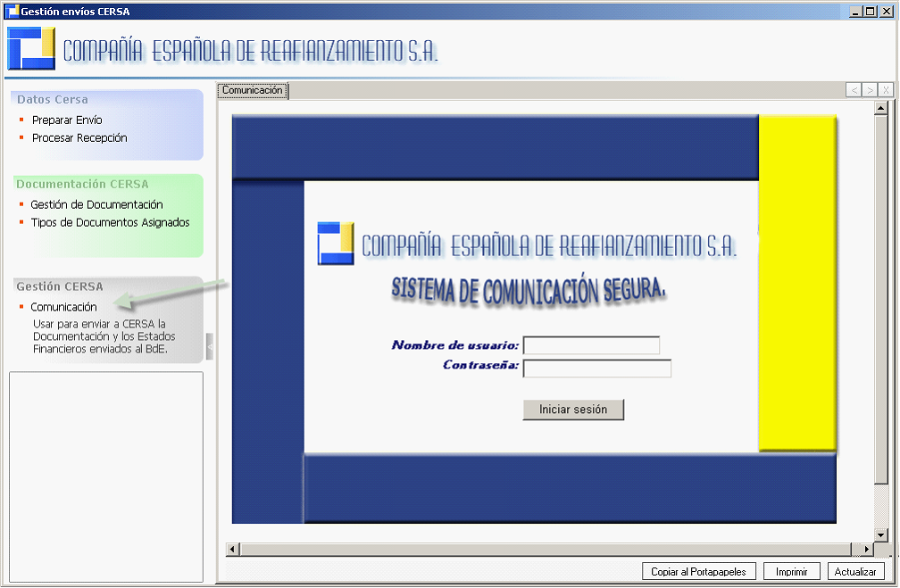Click vertical scrollbar down arrow

click(881, 534)
